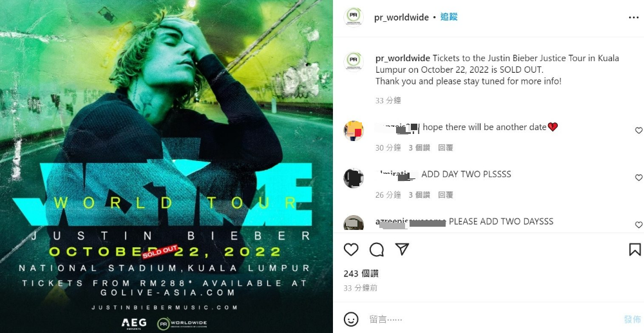The image size is (644, 333).
Task: Like the post with the heart icon
Action: (351, 250)
